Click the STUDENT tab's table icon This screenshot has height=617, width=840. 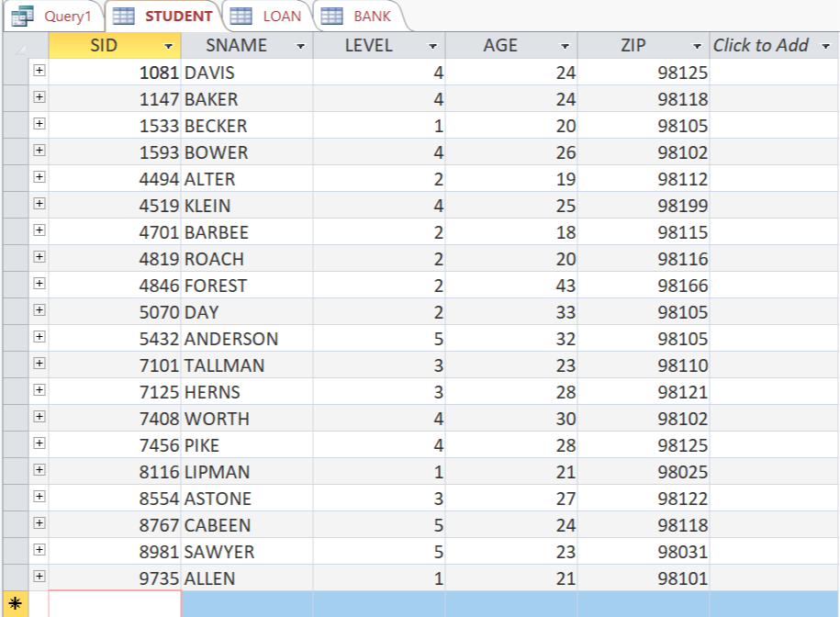pos(123,17)
